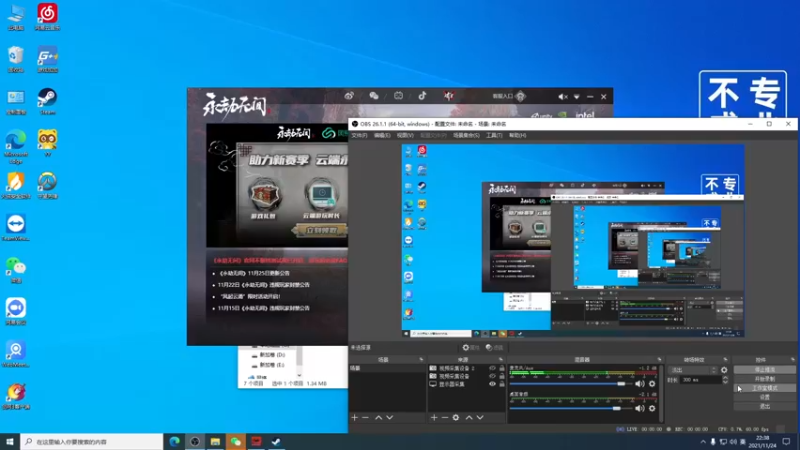Open the Windows Start menu
800x450 pixels.
click(x=10, y=442)
